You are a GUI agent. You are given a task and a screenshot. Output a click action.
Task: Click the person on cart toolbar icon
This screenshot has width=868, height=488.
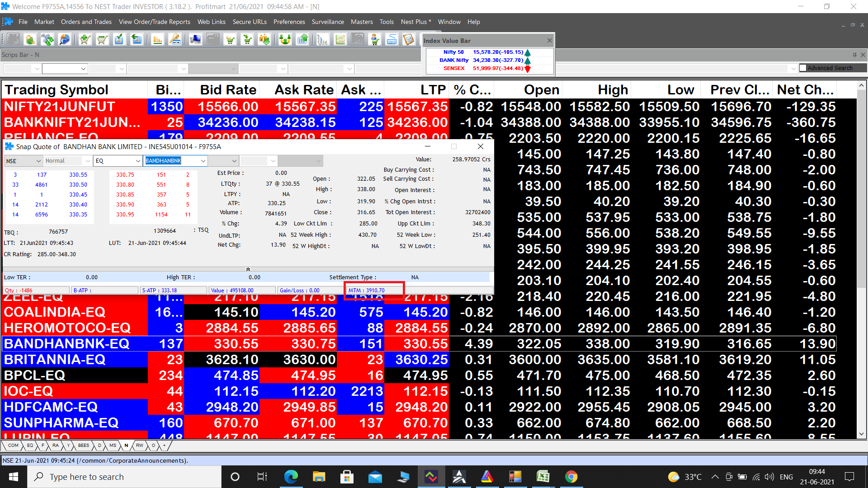tap(374, 40)
